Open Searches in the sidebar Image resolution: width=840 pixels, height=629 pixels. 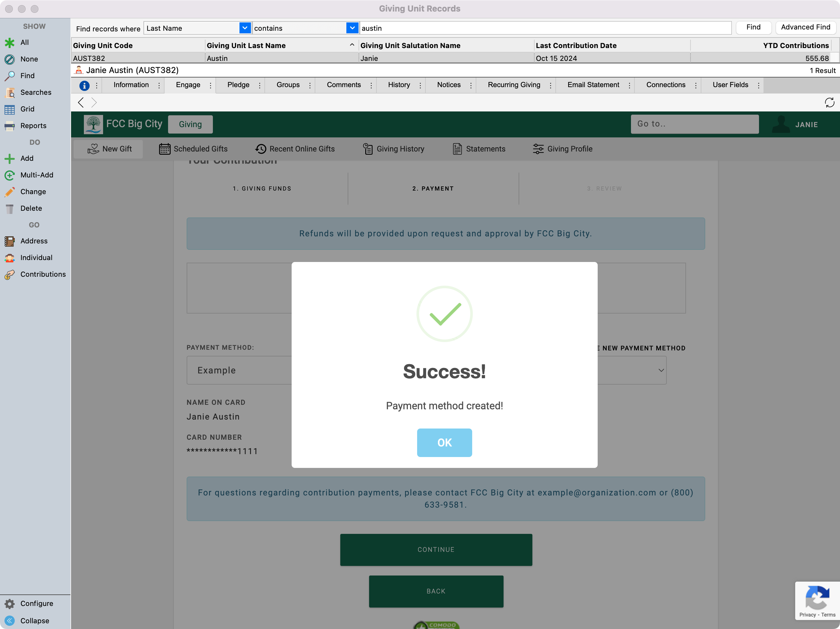pos(35,92)
